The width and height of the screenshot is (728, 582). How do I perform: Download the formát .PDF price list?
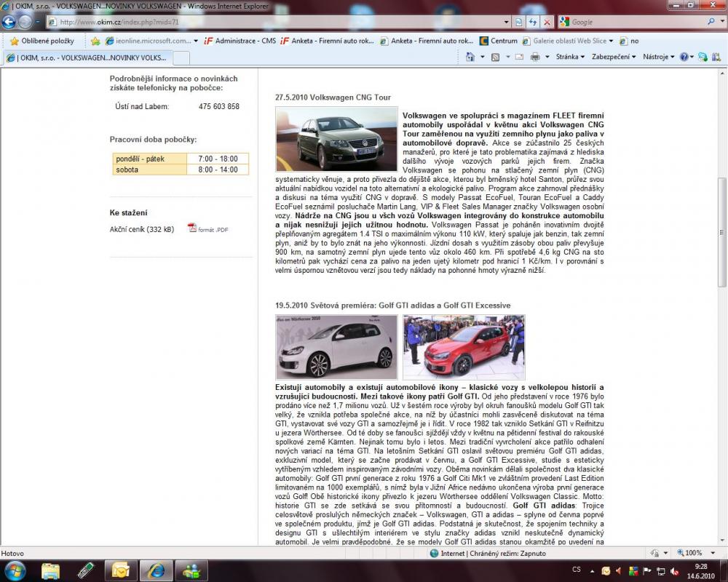213,230
